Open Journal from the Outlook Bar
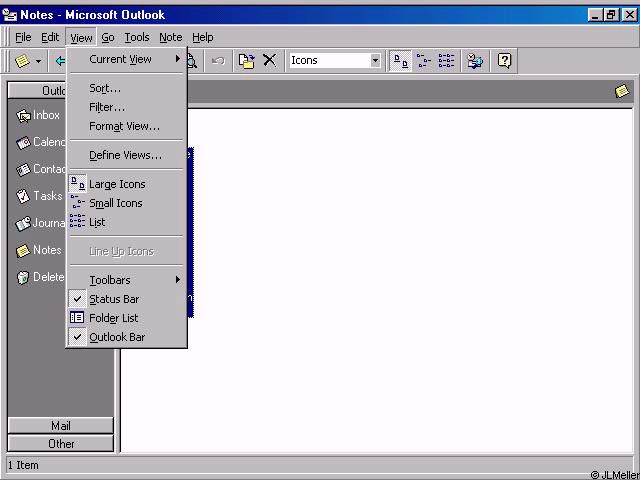Image resolution: width=640 pixels, height=480 pixels. (x=40, y=223)
